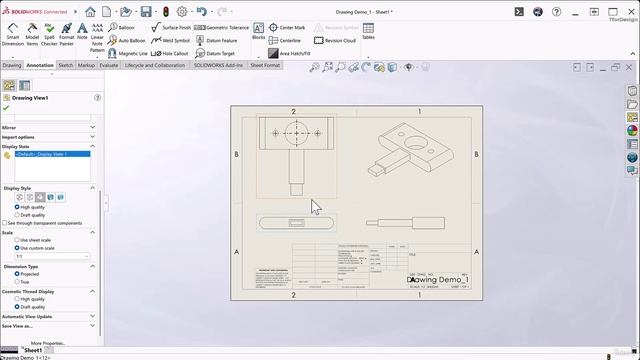
Task: Switch to the Evaluate tab
Action: 109,65
